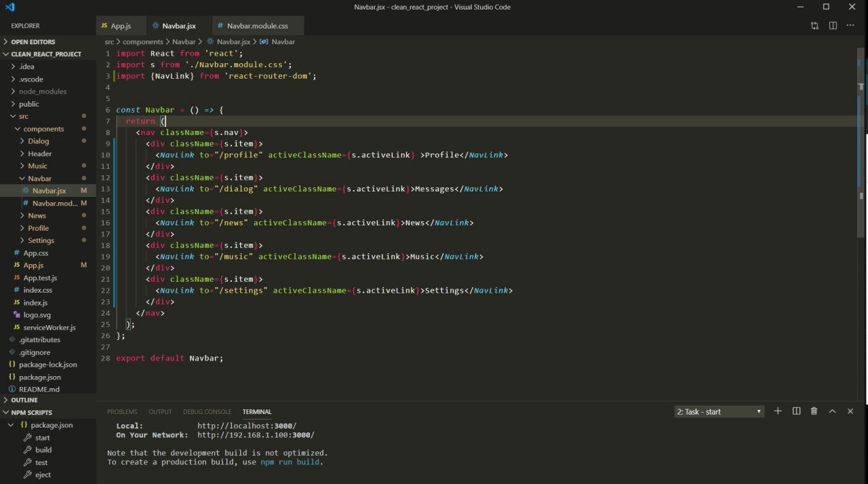Open editor More Actions ellipsis menu
Screen dimensions: 868x484
pyautogui.click(x=850, y=26)
